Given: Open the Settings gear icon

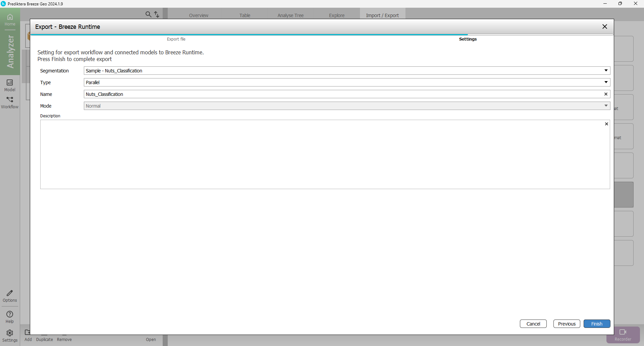Looking at the screenshot, I should (10, 335).
